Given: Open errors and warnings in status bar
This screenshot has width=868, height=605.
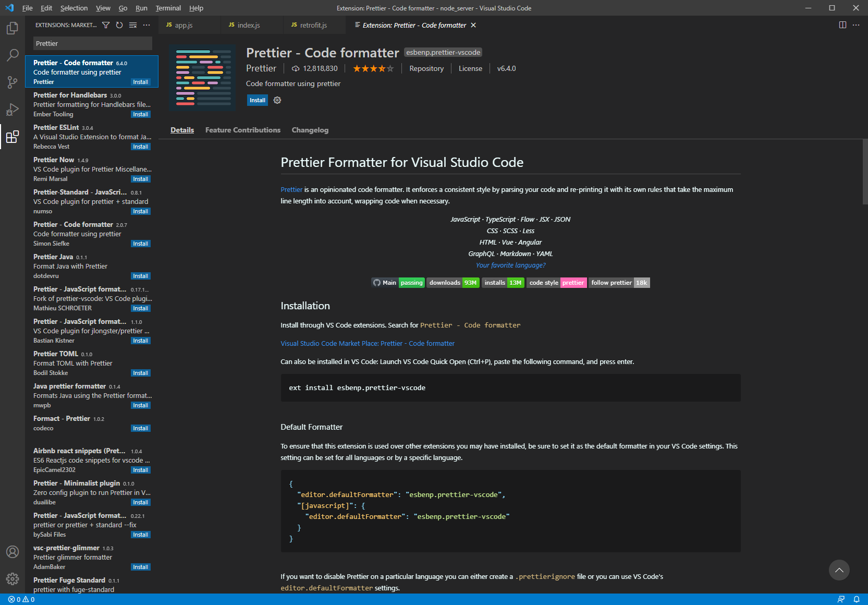Looking at the screenshot, I should click(x=21, y=599).
